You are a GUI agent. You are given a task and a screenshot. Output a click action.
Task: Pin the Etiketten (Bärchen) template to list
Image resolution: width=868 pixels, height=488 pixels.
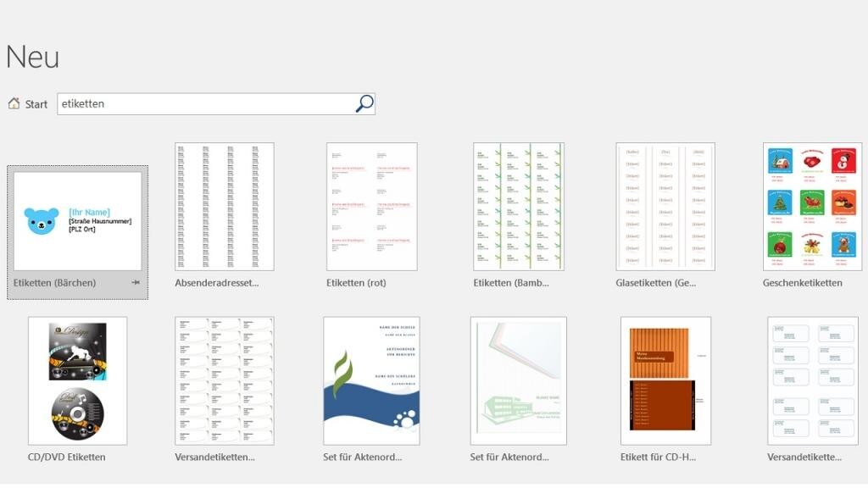click(136, 283)
